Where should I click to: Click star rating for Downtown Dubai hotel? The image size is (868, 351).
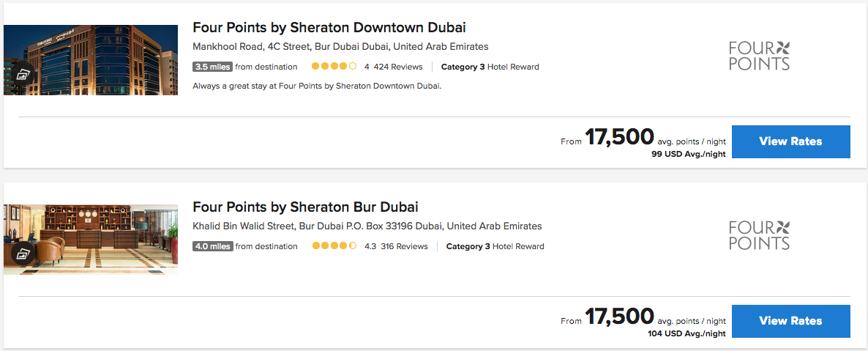(334, 67)
